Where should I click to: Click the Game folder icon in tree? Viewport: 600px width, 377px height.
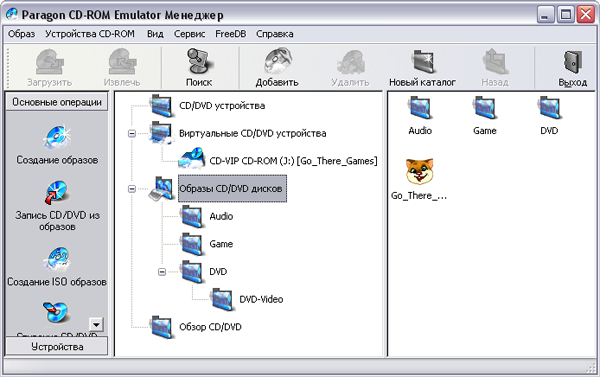(x=192, y=244)
